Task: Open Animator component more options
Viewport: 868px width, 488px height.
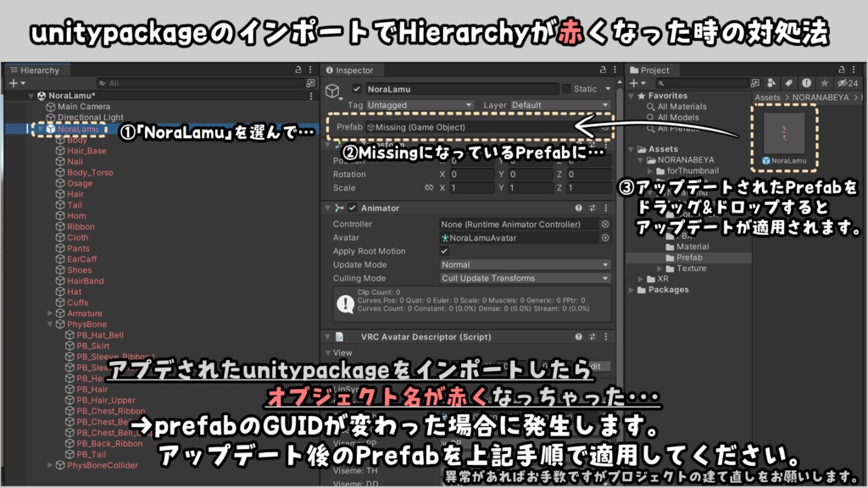Action: point(605,208)
